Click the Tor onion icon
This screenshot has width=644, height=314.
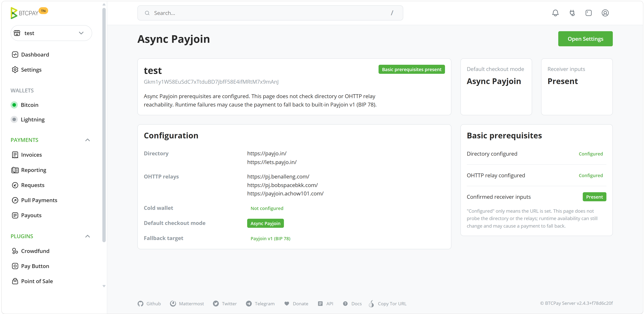pos(371,303)
